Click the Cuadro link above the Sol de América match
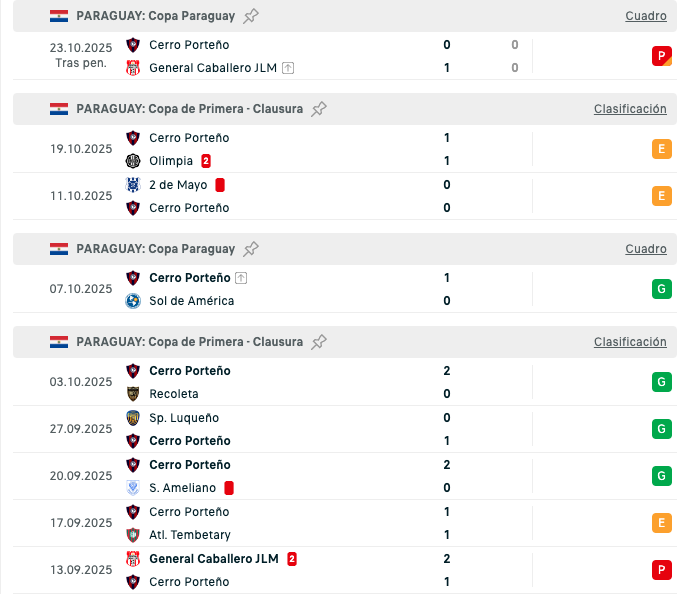Screen dimensions: 689x594 pos(645,249)
